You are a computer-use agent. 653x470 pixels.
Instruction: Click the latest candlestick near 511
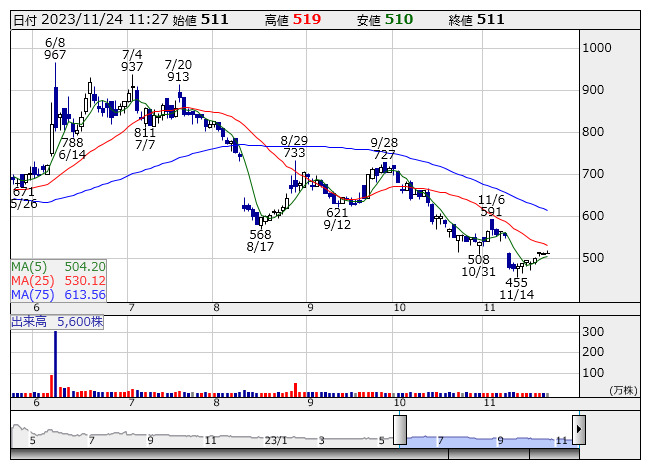[x=547, y=253]
